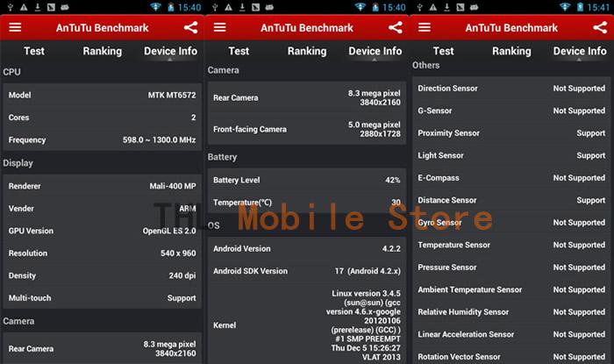This screenshot has width=614, height=364.
Task: Tap Android SDK Version row showing 17
Action: pos(307,271)
